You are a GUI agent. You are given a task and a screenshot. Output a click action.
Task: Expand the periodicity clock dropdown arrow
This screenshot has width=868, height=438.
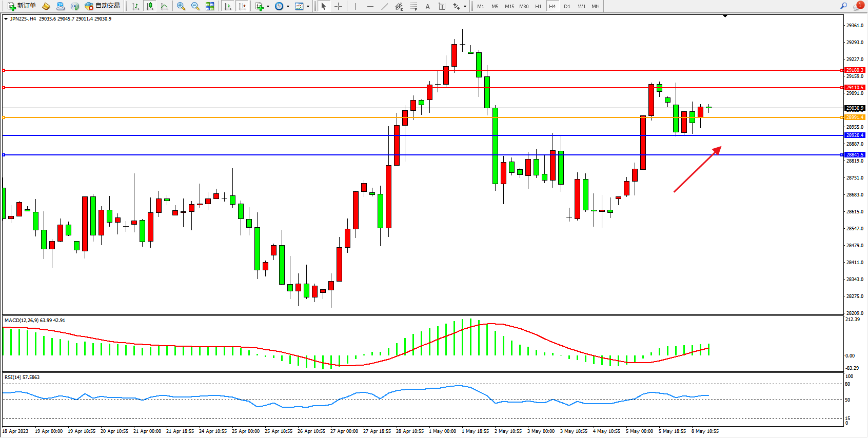pos(288,7)
